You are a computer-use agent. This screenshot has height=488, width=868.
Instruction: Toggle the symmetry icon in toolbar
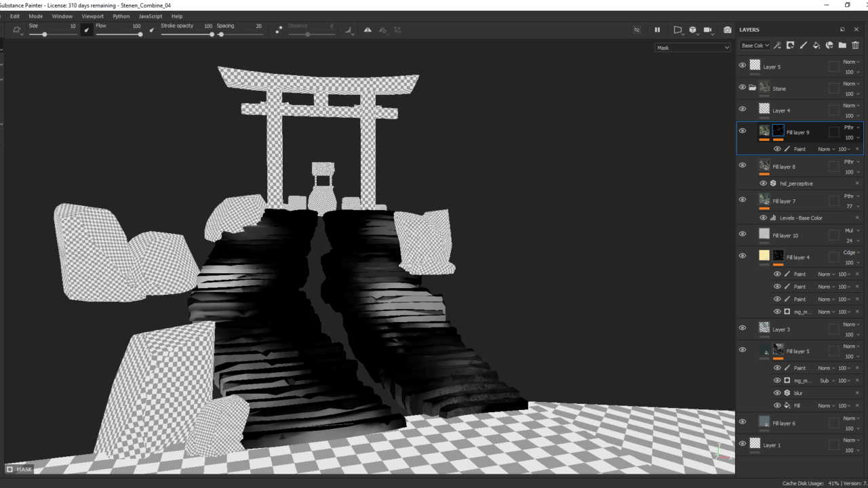[x=368, y=30]
